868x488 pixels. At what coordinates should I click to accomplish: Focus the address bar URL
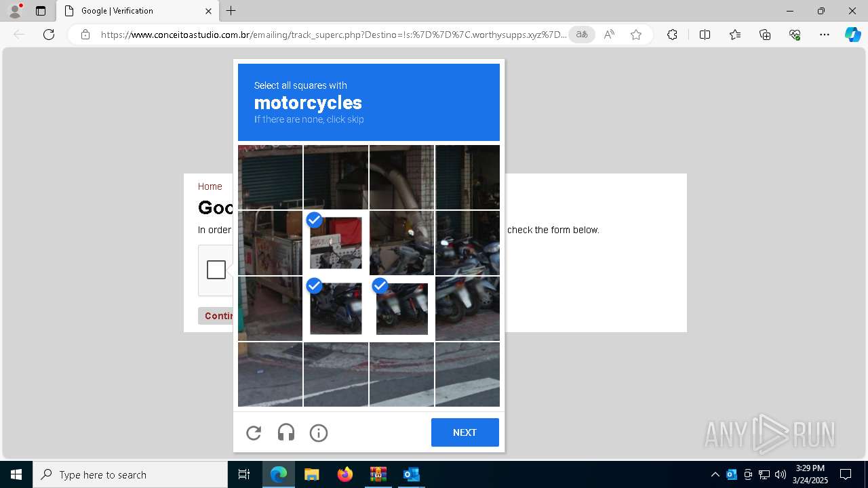pos(334,35)
